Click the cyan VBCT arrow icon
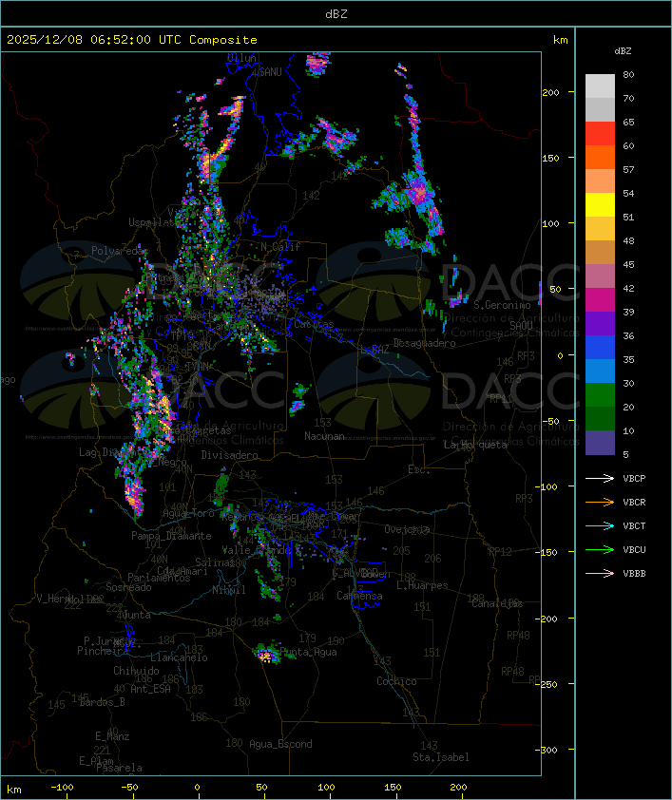The width and height of the screenshot is (672, 800). pyautogui.click(x=600, y=525)
